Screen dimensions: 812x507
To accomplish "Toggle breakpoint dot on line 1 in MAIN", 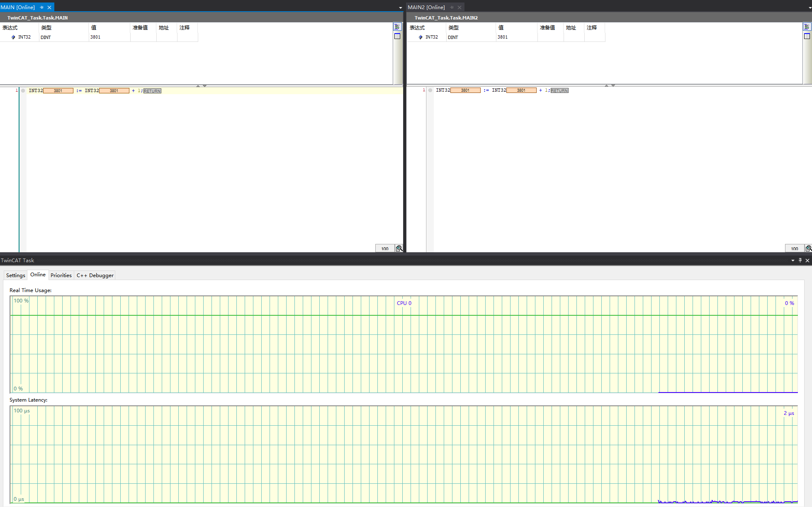I will click(x=23, y=90).
